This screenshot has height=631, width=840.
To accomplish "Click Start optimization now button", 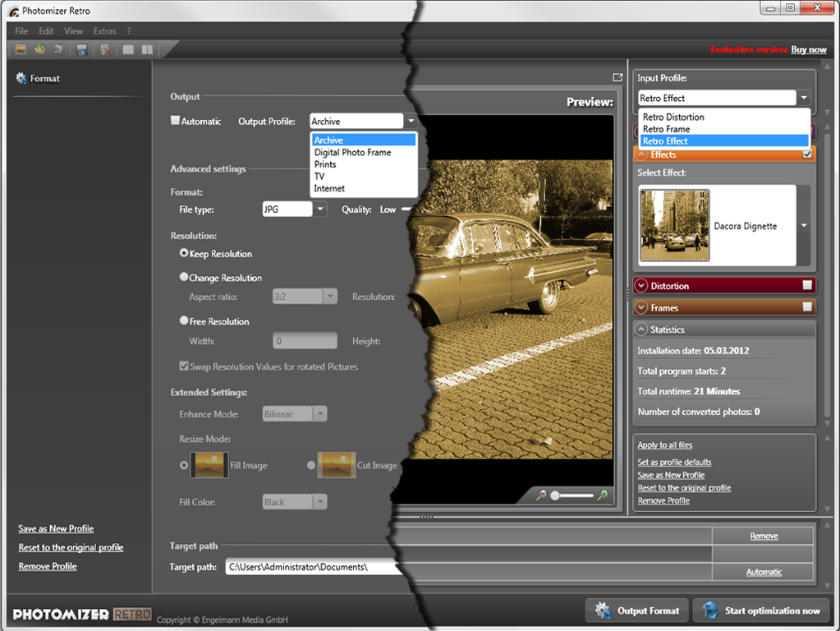I will pyautogui.click(x=763, y=610).
